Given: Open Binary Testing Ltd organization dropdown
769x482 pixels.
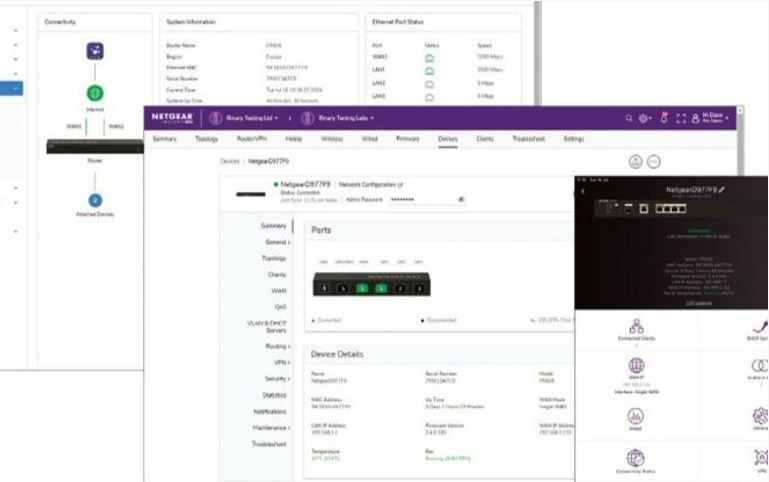Looking at the screenshot, I should (x=244, y=118).
